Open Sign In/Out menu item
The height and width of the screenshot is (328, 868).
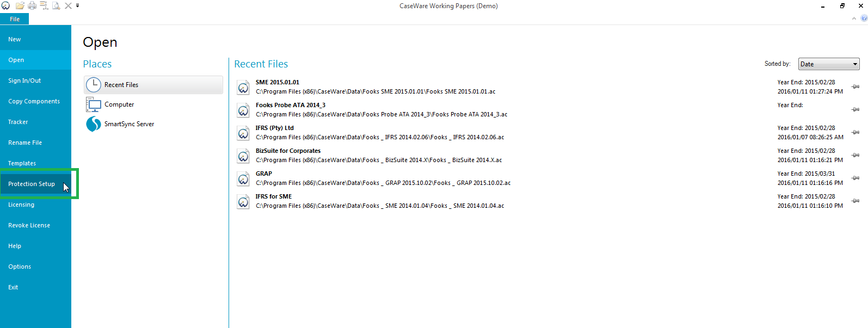[x=35, y=81]
